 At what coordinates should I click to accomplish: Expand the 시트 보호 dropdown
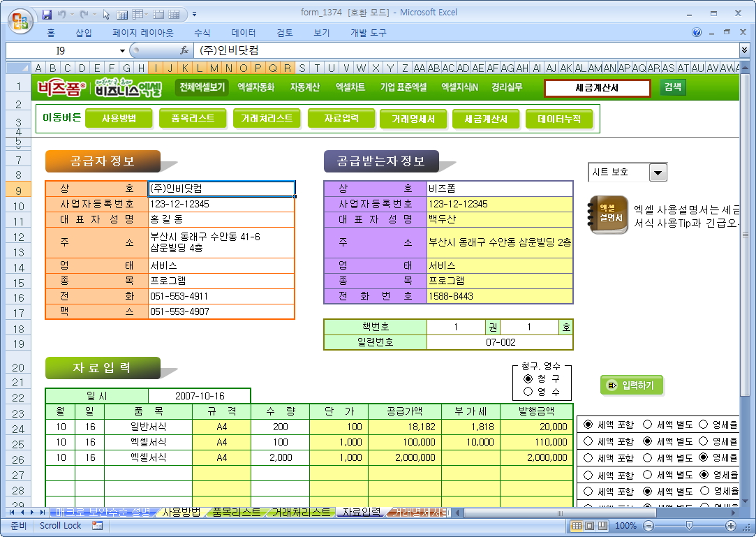click(658, 172)
